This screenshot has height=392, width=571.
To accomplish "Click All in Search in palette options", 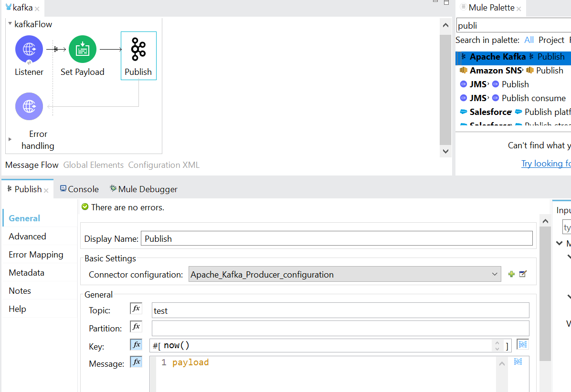I will click(529, 40).
